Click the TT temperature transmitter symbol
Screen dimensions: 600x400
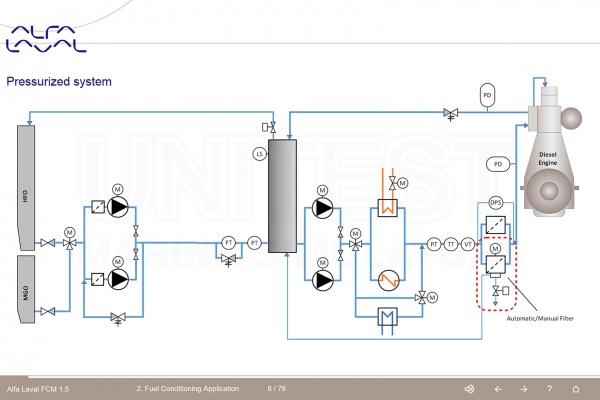(x=451, y=244)
